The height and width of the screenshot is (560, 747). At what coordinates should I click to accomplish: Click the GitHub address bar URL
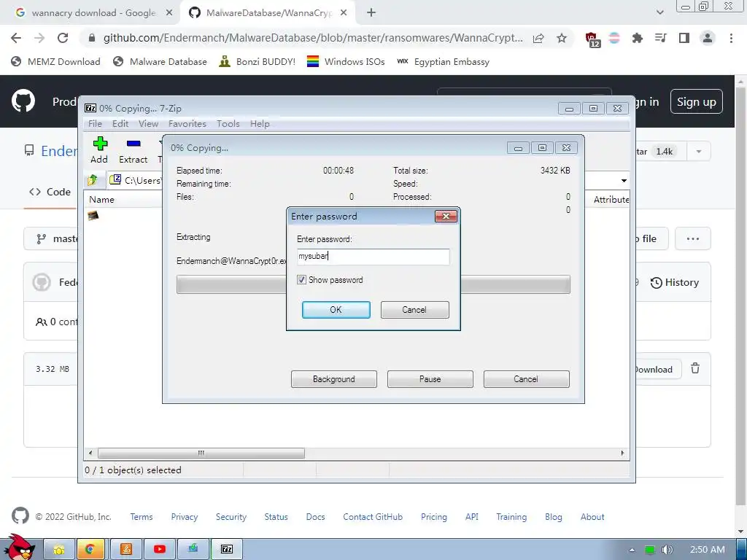pos(313,38)
